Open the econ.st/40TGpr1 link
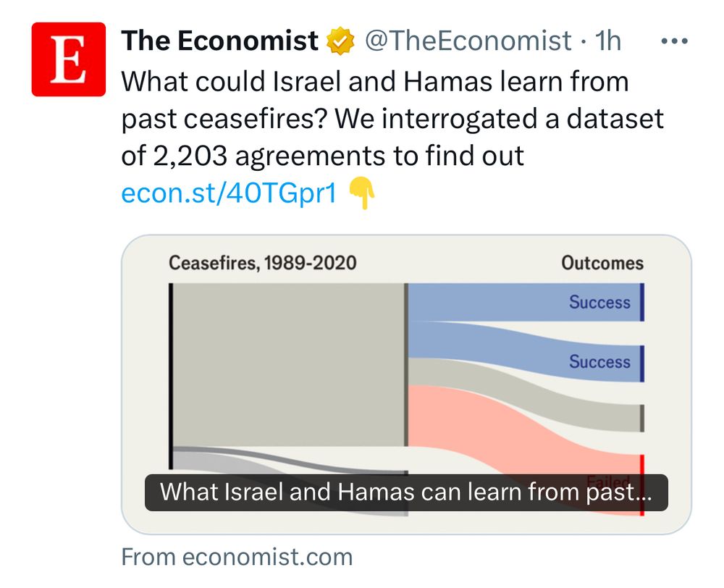 click(229, 193)
